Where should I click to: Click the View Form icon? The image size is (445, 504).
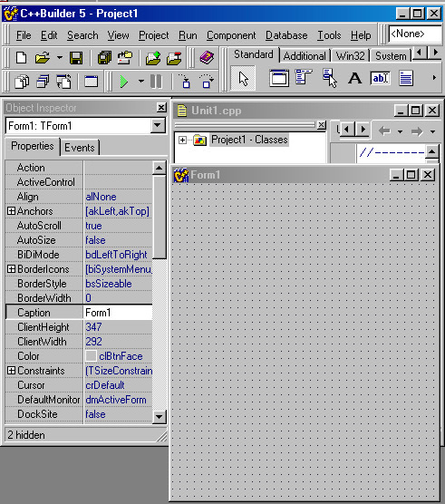(43, 82)
